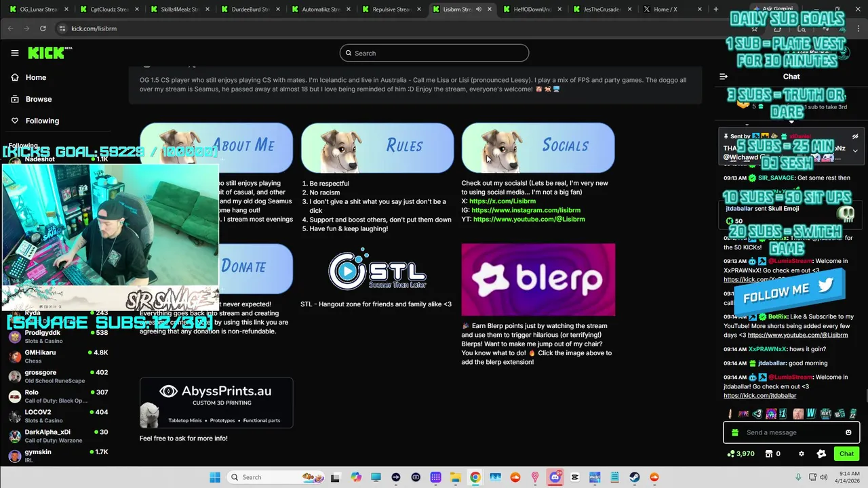Image resolution: width=868 pixels, height=488 pixels.
Task: Open the Kick sidebar hamburger menu
Action: pyautogui.click(x=15, y=53)
